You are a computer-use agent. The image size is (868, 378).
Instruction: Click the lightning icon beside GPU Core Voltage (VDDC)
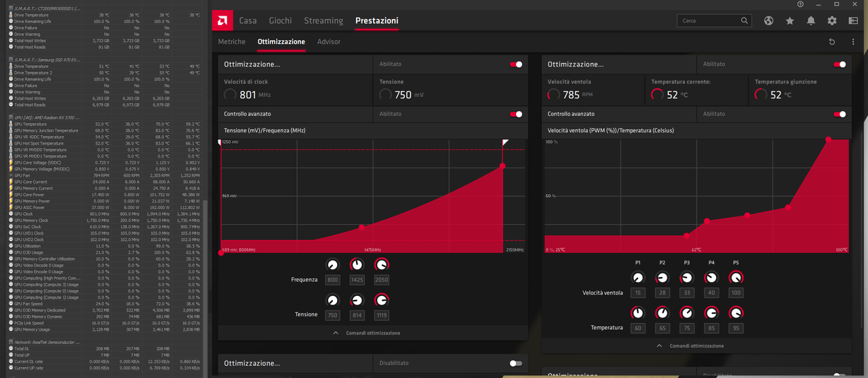11,162
